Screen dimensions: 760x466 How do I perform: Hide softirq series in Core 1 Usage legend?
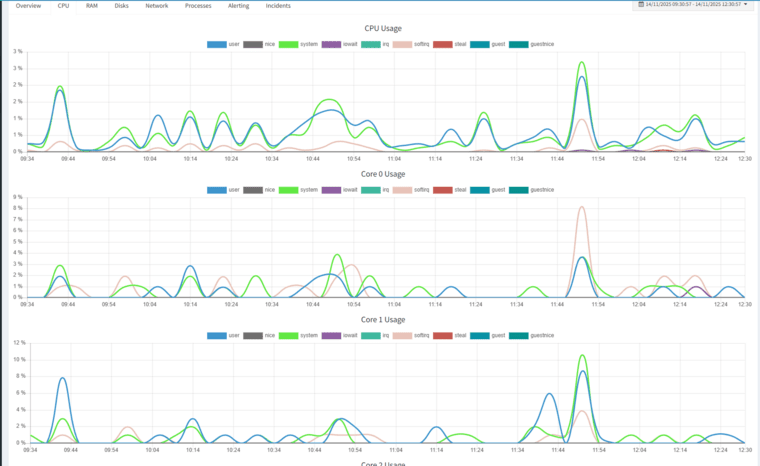[x=411, y=336]
